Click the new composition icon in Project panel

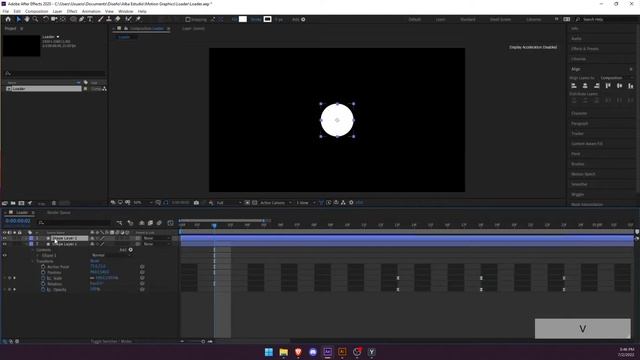pos(21,203)
